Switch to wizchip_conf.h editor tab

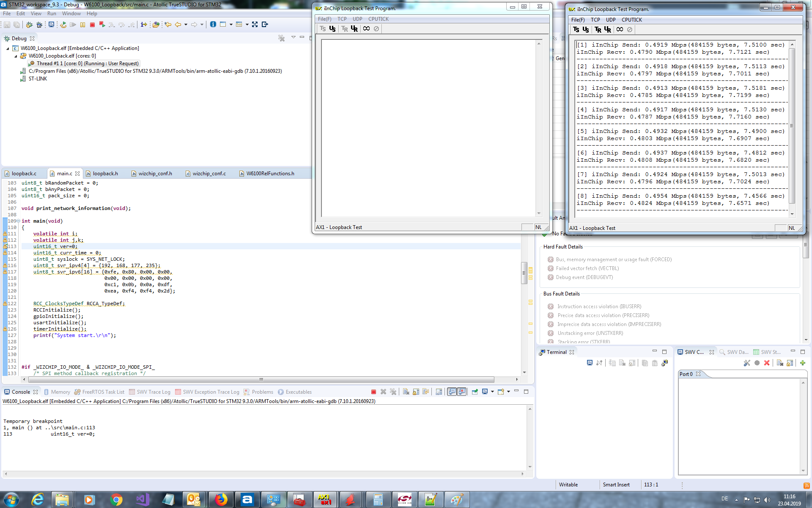155,174
